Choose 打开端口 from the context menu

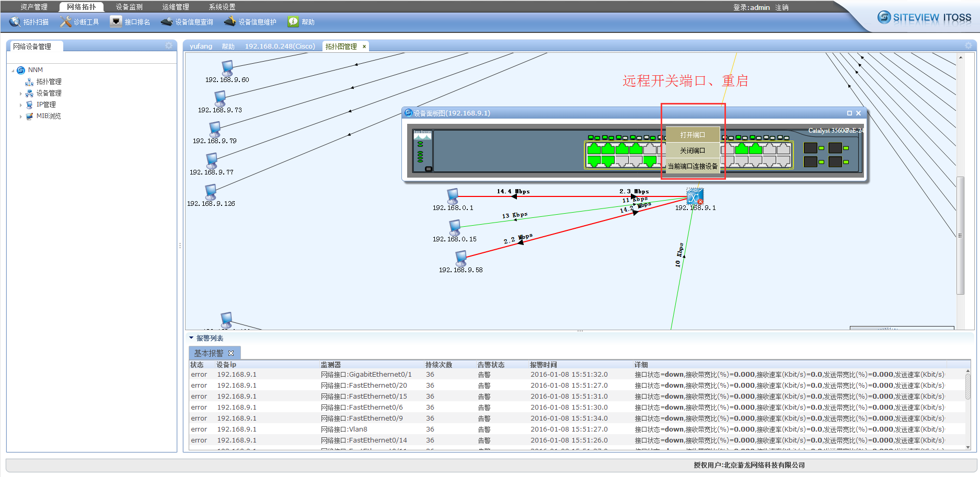tap(693, 135)
